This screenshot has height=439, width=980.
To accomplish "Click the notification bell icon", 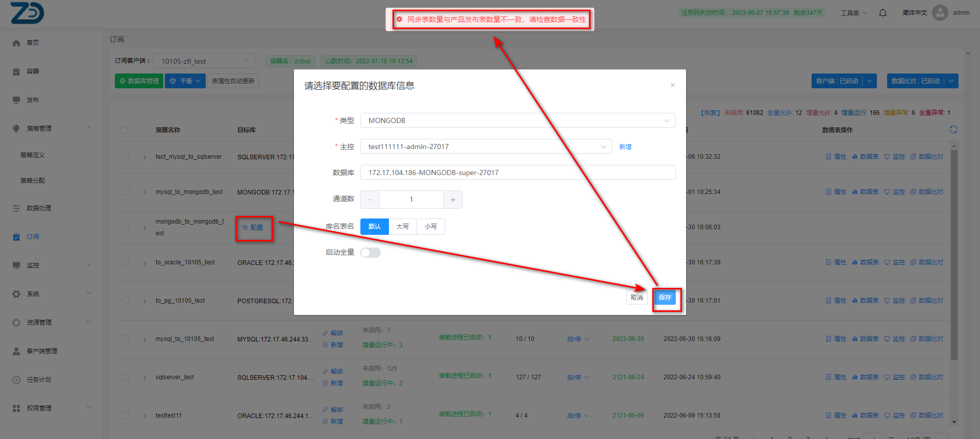I will pyautogui.click(x=883, y=13).
